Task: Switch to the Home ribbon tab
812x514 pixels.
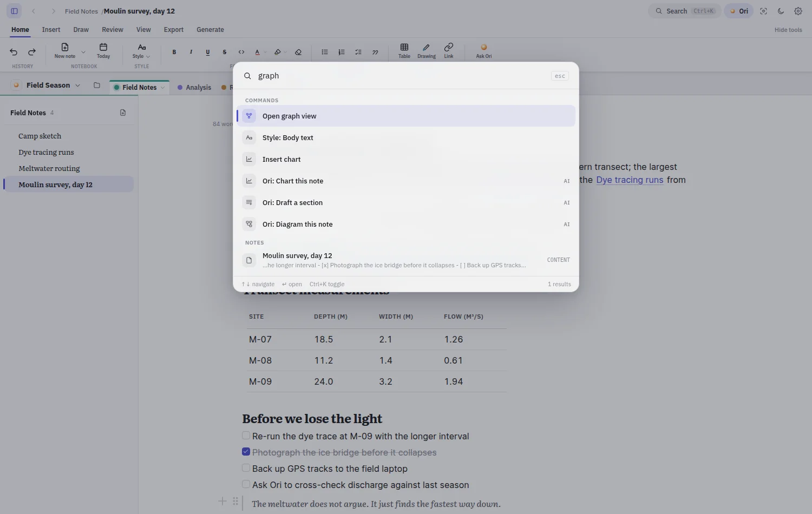Action: pos(20,30)
